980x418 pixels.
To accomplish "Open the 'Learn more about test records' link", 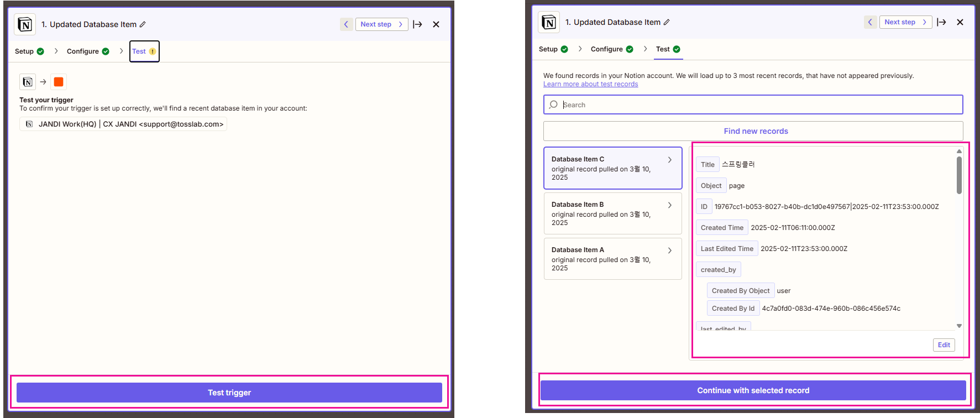I will (590, 84).
